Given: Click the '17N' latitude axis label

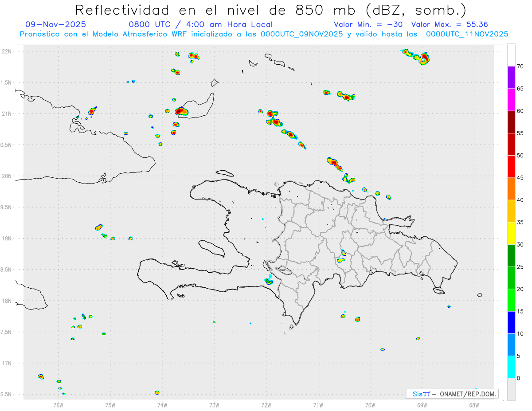Looking at the screenshot, I should (8, 363).
